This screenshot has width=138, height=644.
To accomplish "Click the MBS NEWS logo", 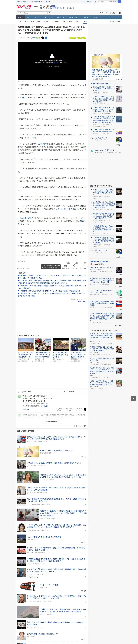I will 77,38.
